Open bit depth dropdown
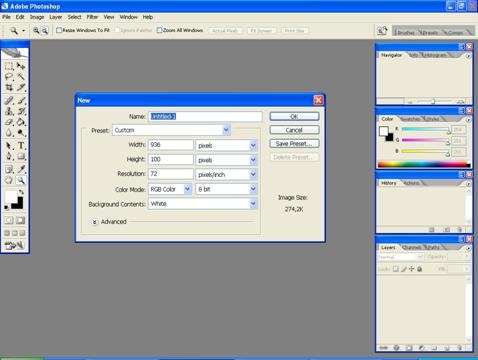 pyautogui.click(x=253, y=189)
